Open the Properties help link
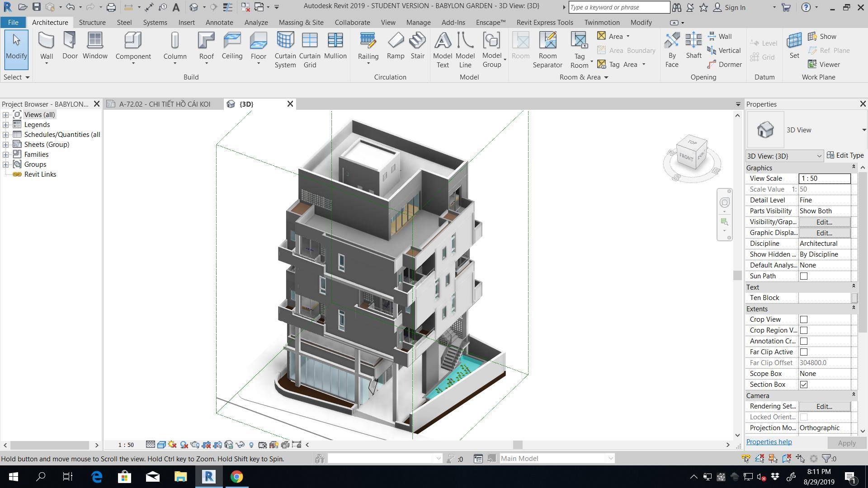 (769, 442)
